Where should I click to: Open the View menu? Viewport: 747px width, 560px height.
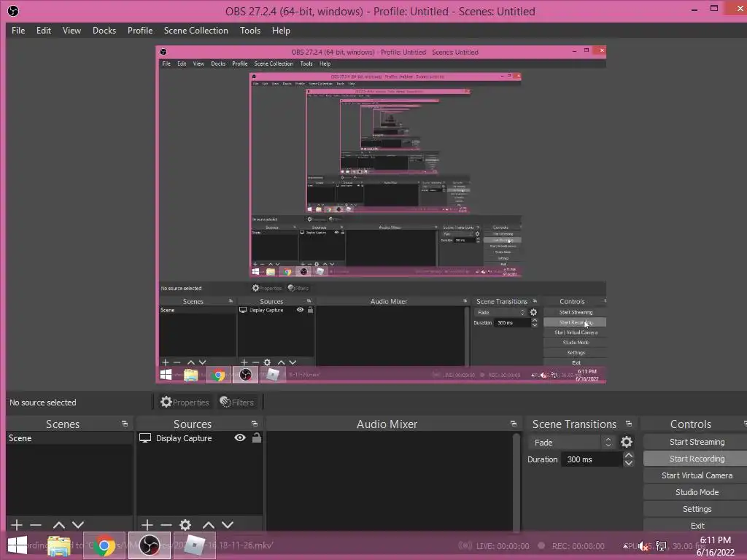(71, 31)
